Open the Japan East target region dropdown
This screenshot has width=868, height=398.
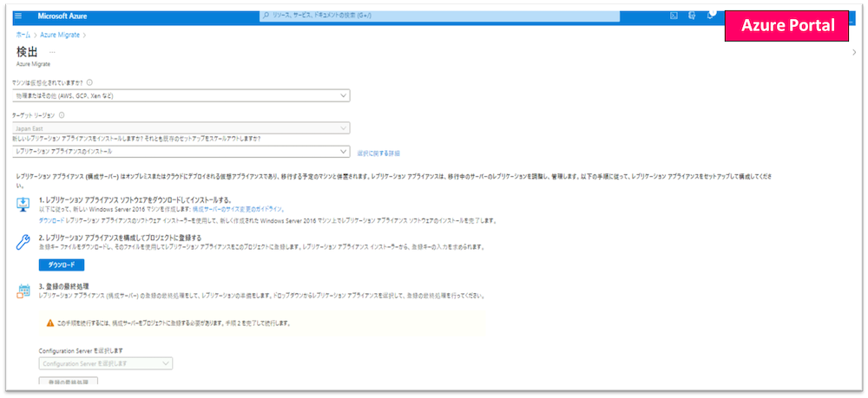(x=181, y=128)
